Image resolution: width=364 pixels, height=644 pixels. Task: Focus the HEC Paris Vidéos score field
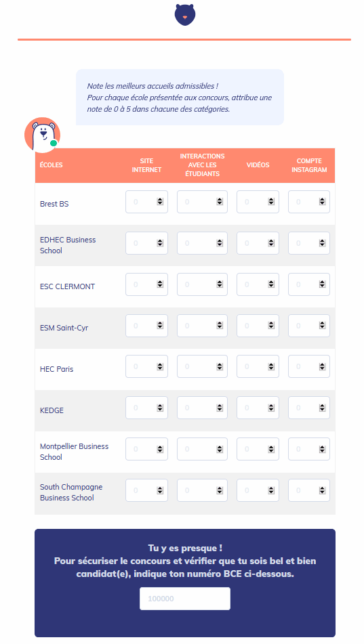pyautogui.click(x=258, y=366)
